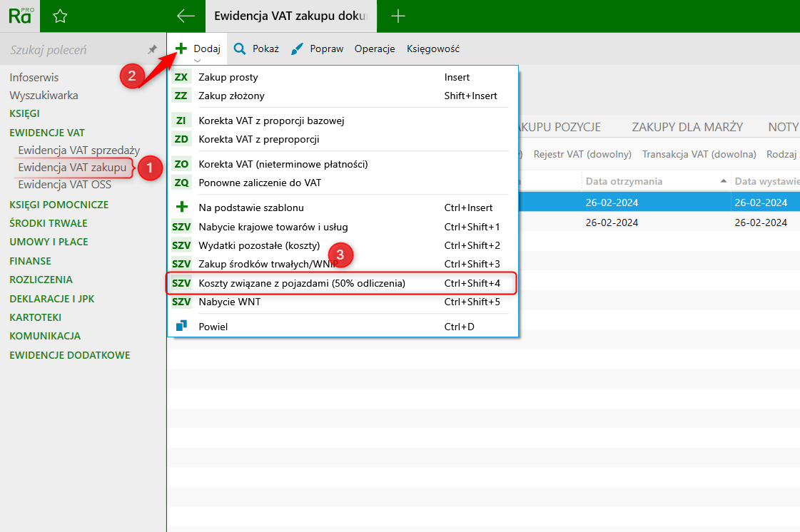Viewport: 800px width, 532px height.
Task: Click the ZX Zakup prosty icon
Action: coord(181,77)
